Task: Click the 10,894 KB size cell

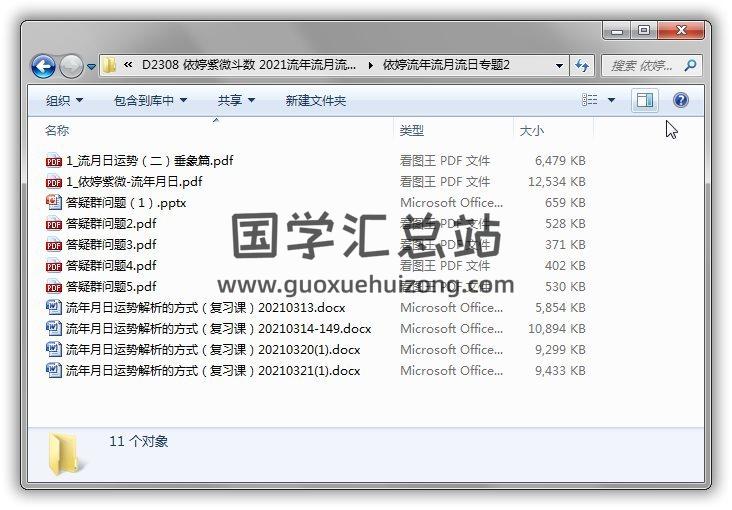Action: click(x=556, y=329)
